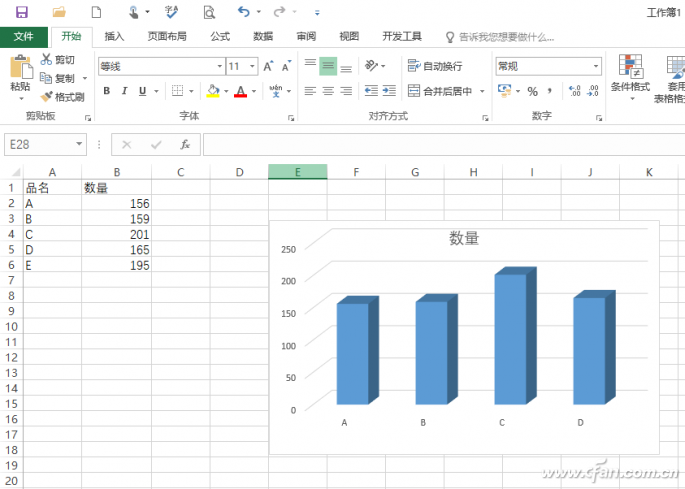Align text left

(x=310, y=91)
